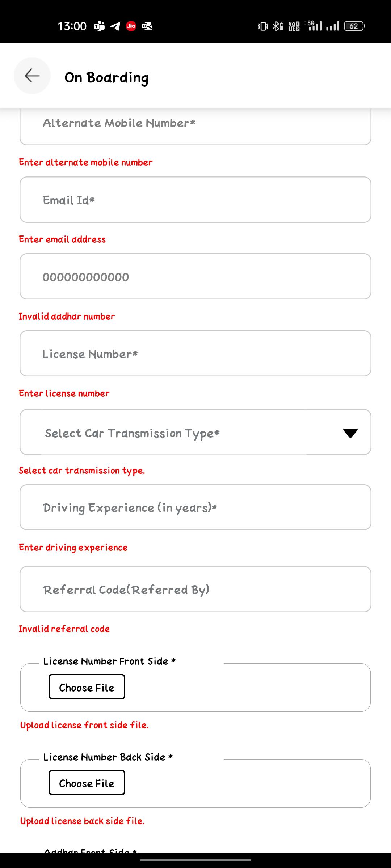This screenshot has height=868, width=391.
Task: Tap the back arrow icon
Action: 32,76
